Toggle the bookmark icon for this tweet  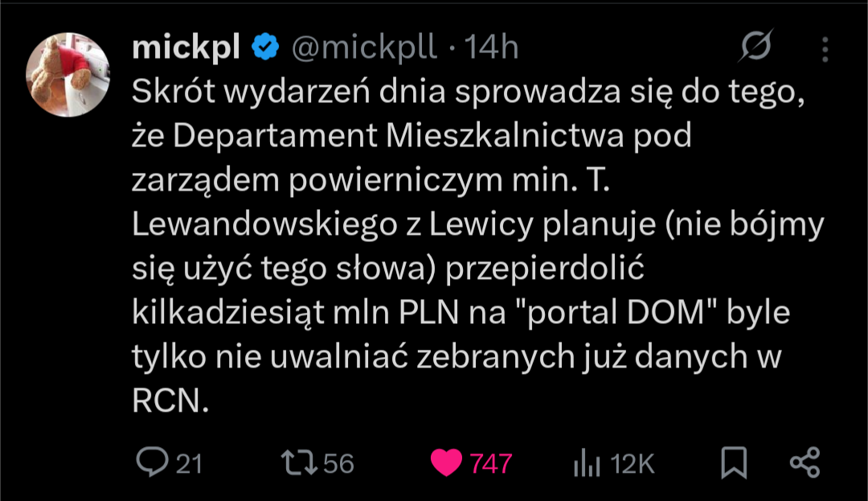733,462
